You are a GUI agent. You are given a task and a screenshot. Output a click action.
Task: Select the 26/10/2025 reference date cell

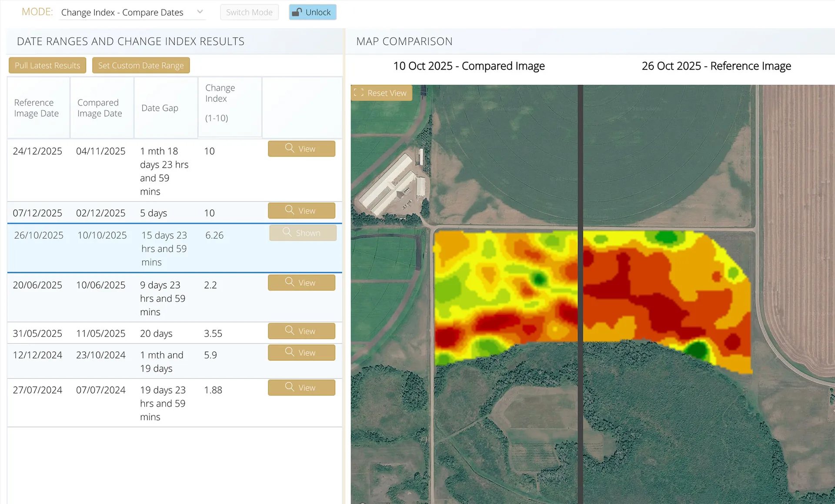click(39, 235)
